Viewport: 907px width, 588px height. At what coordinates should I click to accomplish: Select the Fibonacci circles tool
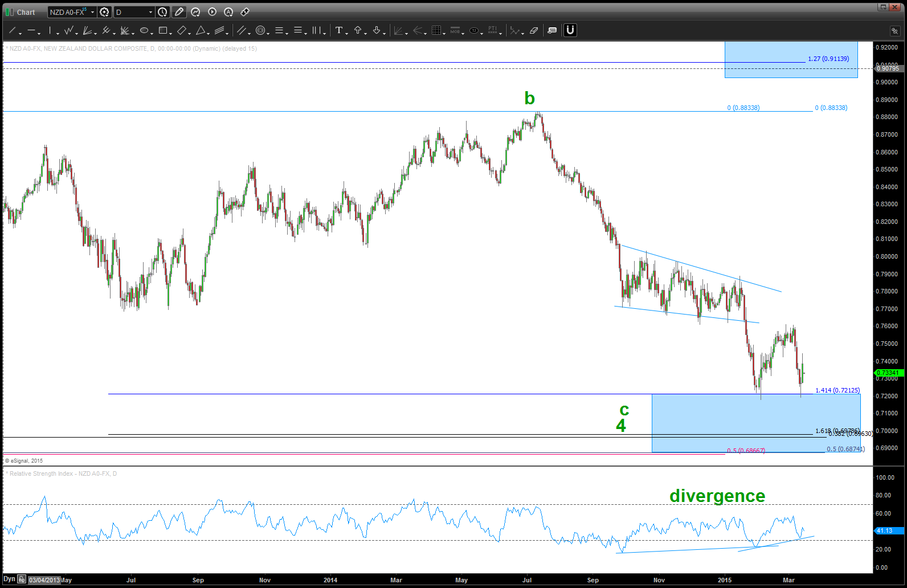[260, 31]
